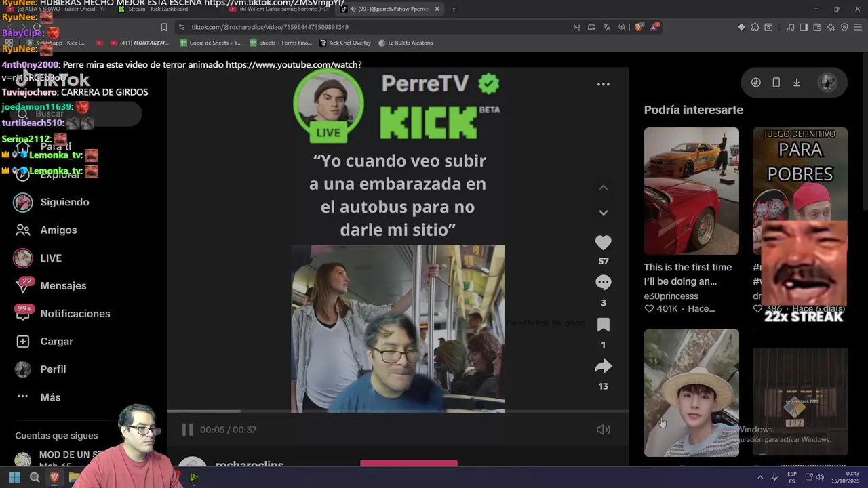Viewport: 868px width, 488px height.
Task: Open the Copia de Sheets bookmark
Action: coord(211,43)
